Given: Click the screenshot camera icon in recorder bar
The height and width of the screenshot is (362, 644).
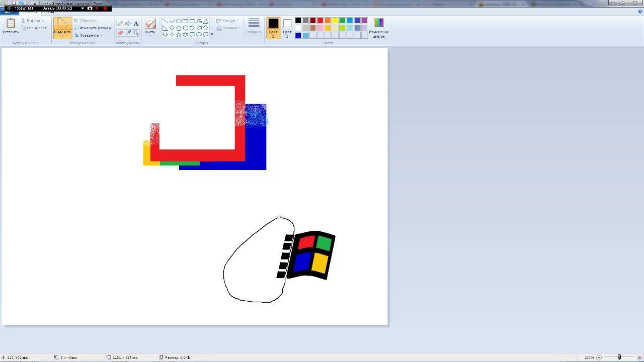Looking at the screenshot, I should coord(90,9).
